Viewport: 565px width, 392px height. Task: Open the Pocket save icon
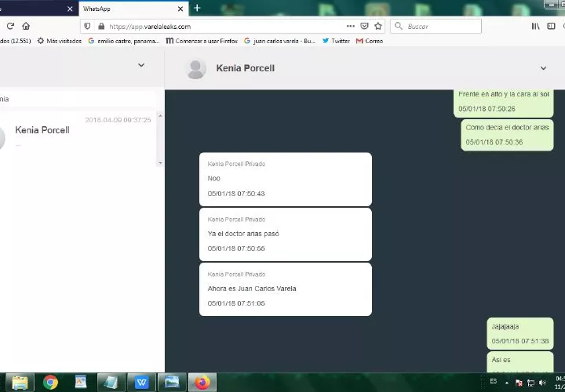364,26
